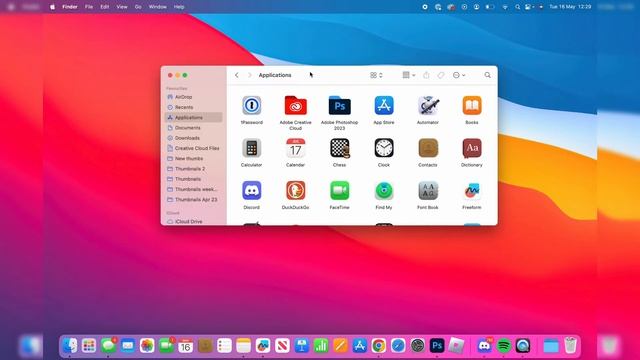Open Creative Cloud Files in sidebar
Screen dimensions: 640x360
tap(194, 148)
